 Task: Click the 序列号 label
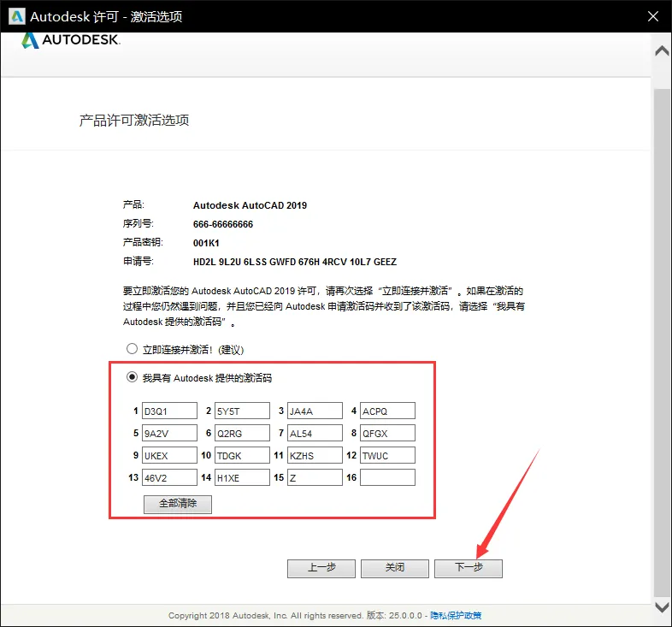[138, 224]
